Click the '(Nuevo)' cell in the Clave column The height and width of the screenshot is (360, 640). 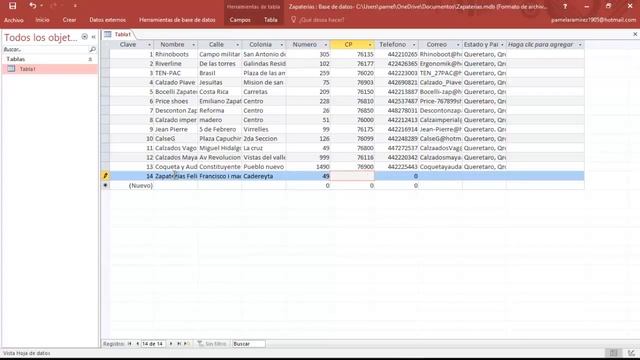click(x=132, y=185)
